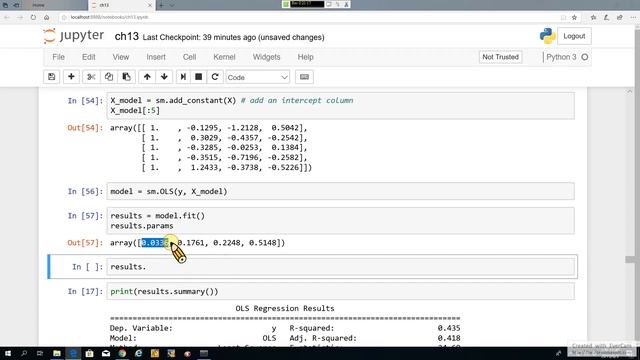Open the Widgets menu

(x=266, y=57)
